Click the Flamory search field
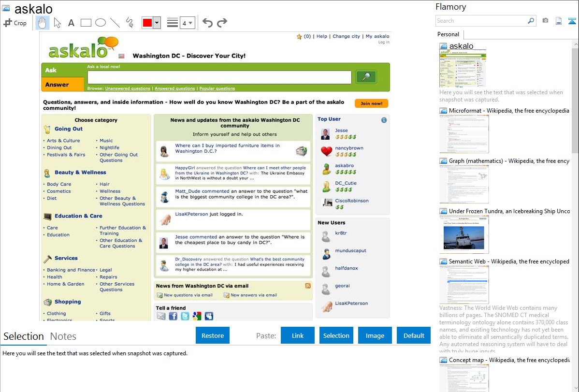The height and width of the screenshot is (392, 579). click(481, 21)
